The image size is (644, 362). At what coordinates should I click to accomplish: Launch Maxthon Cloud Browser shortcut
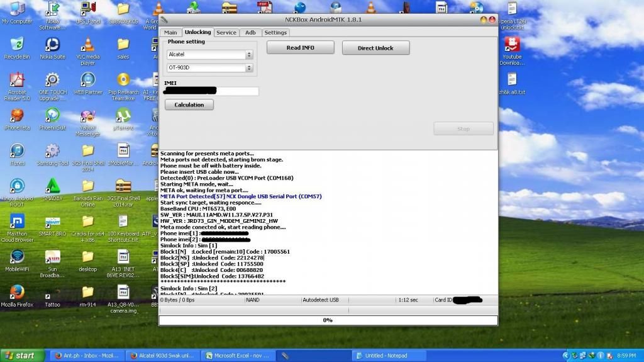17,222
